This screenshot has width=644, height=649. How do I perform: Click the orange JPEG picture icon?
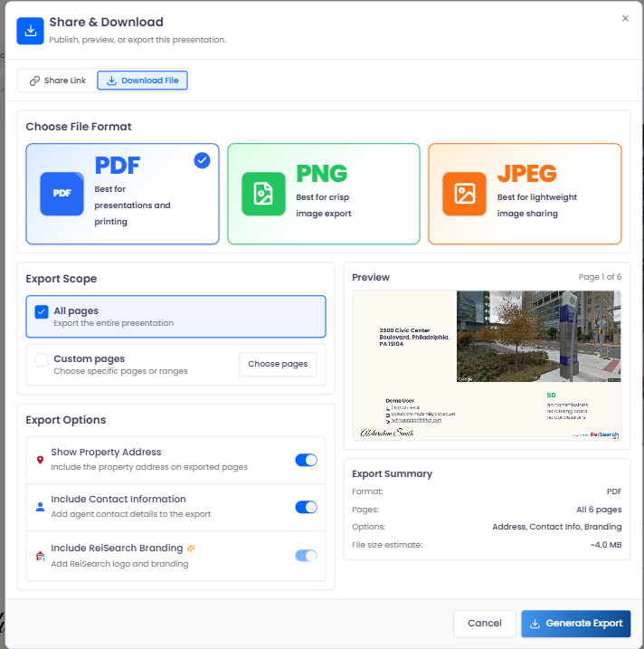464,194
